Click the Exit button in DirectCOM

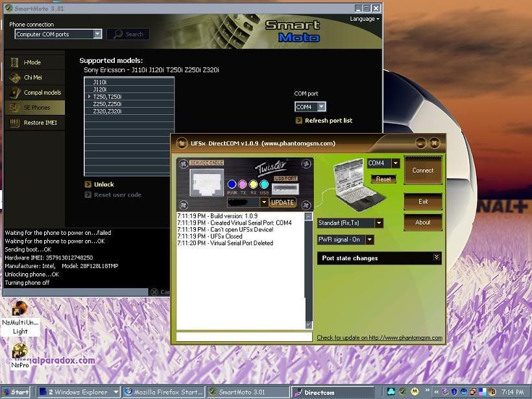tap(423, 202)
